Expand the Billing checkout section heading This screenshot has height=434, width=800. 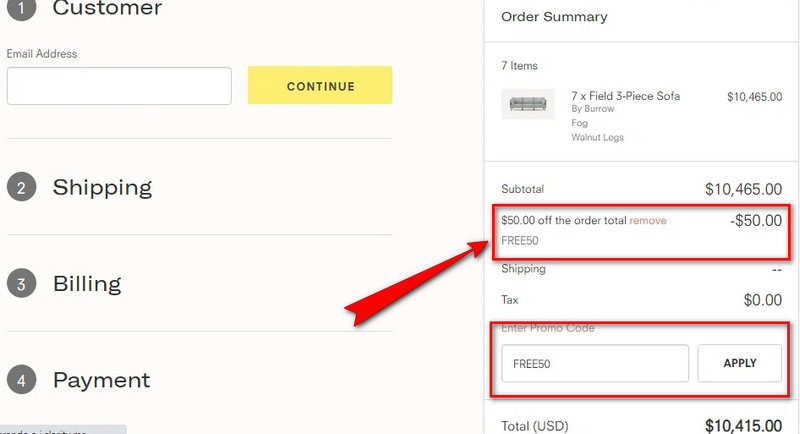[87, 283]
